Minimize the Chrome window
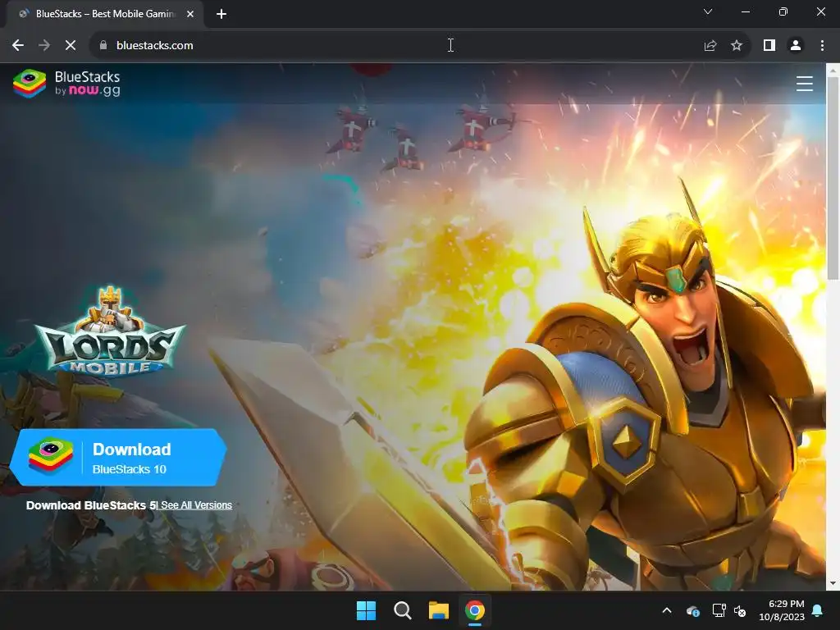This screenshot has height=630, width=840. (x=745, y=11)
